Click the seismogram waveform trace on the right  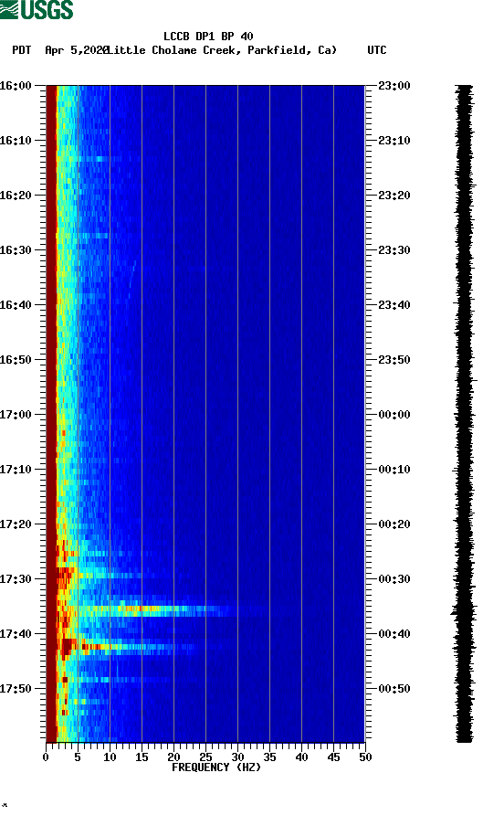[x=464, y=414]
